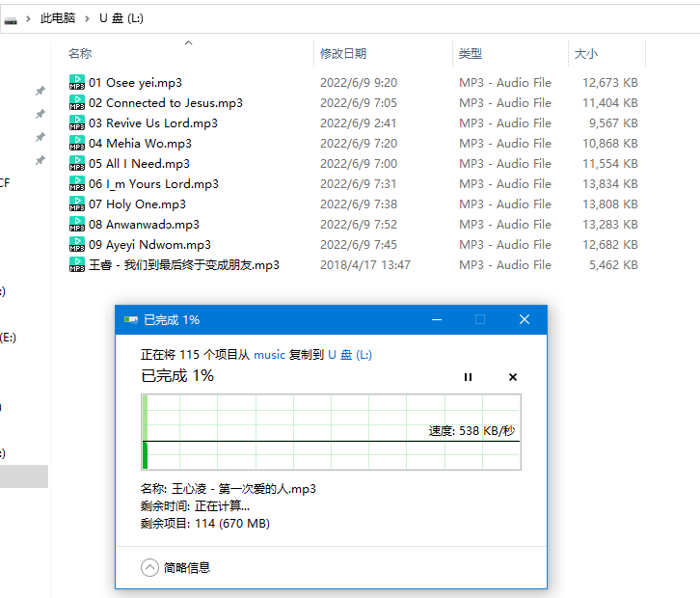Select file 01 Osee yei.mp3
The height and width of the screenshot is (598, 700).
click(135, 83)
